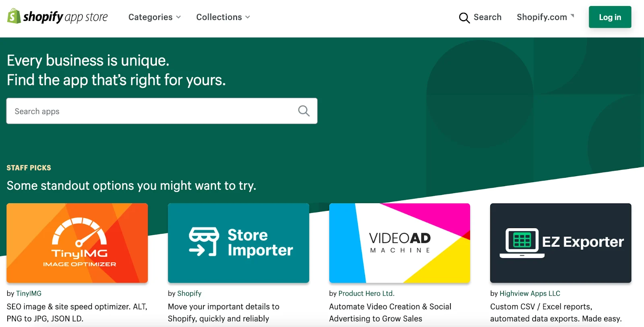Click the Shopify developer link under Store Importer
644x327 pixels.
click(x=189, y=294)
